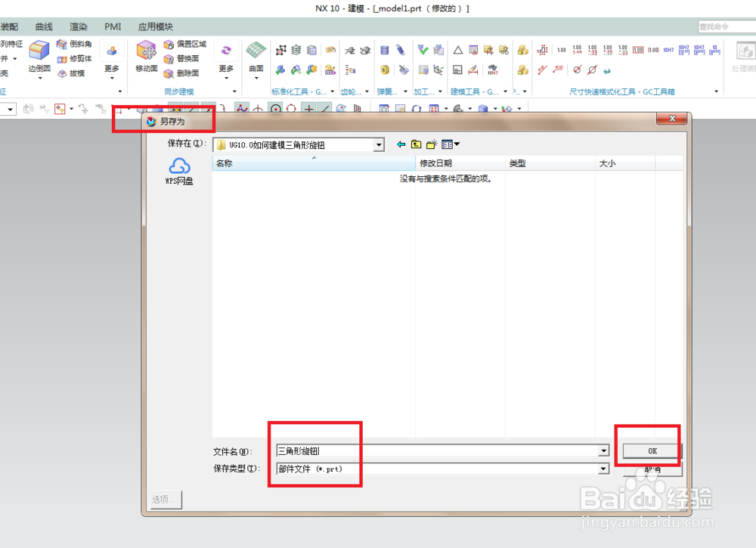Screen dimensions: 756x548
Task: Expand the 保存类型 file type dropdown arrow
Action: [x=603, y=469]
